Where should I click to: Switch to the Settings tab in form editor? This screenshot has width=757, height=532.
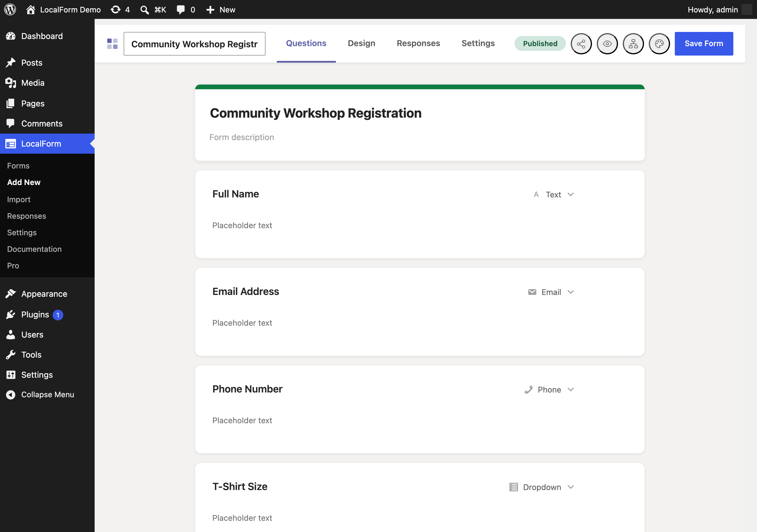[478, 43]
